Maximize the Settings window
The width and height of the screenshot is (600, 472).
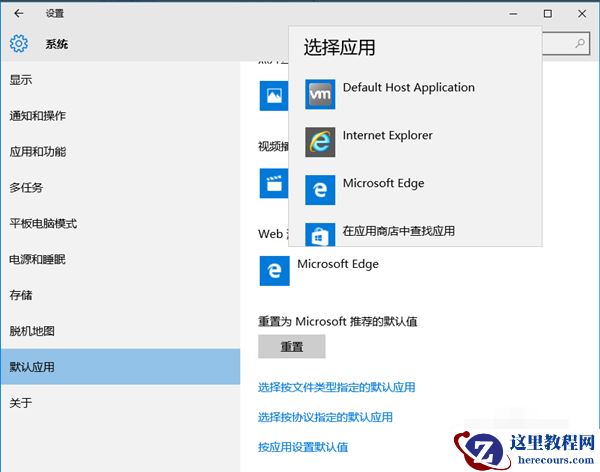click(x=548, y=14)
